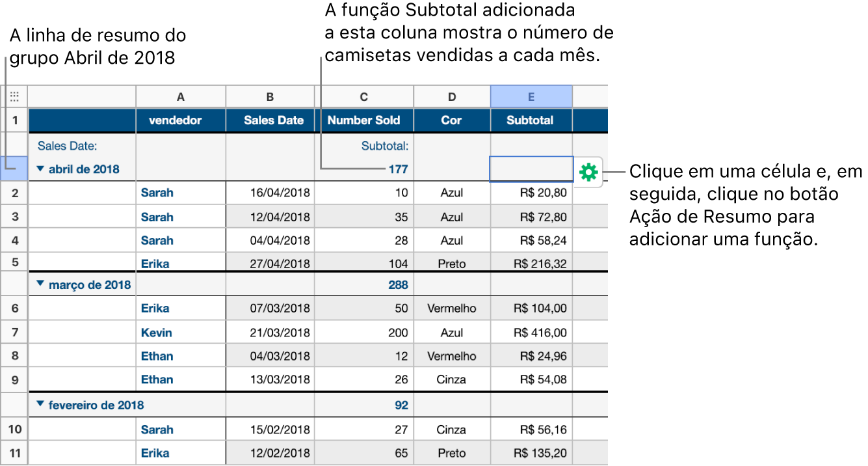The height and width of the screenshot is (466, 868).
Task: Select the cell containing Kevin
Action: pos(156,332)
